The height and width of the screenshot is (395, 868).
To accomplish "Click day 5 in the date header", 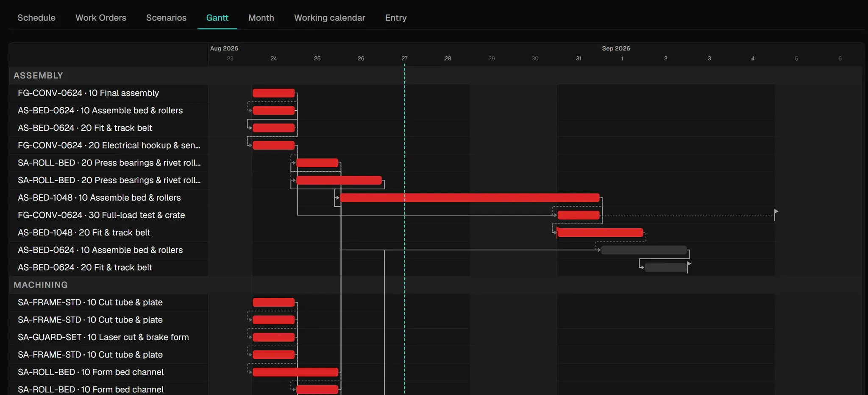I will pyautogui.click(x=796, y=59).
